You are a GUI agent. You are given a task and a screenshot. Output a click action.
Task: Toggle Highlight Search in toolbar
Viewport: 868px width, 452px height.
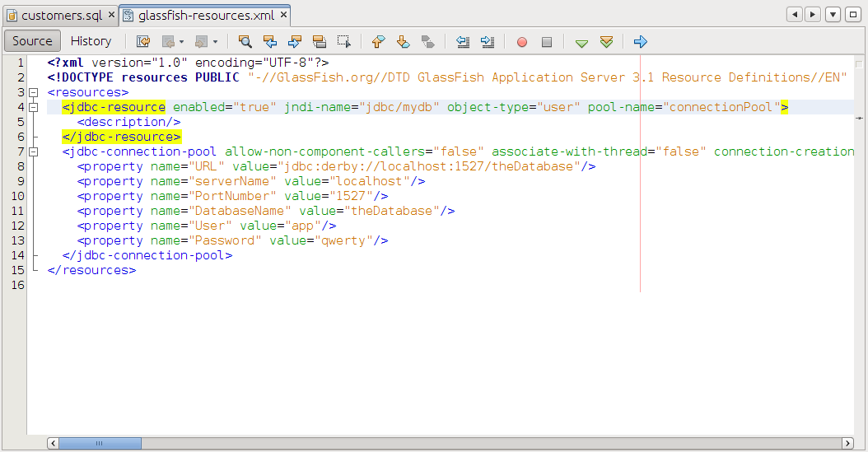point(320,41)
